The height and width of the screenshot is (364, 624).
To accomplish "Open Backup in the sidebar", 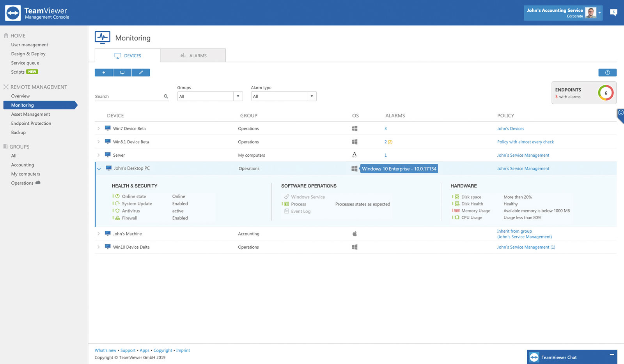I will [18, 133].
